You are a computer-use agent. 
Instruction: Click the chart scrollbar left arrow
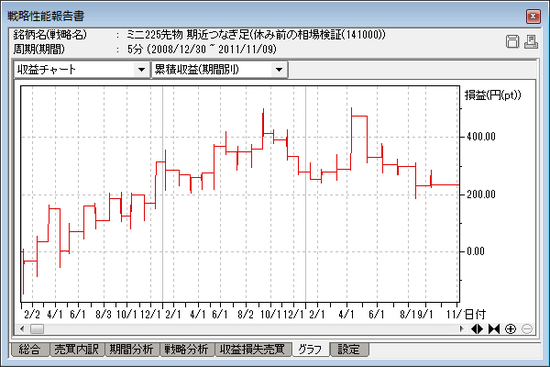tap(22, 329)
